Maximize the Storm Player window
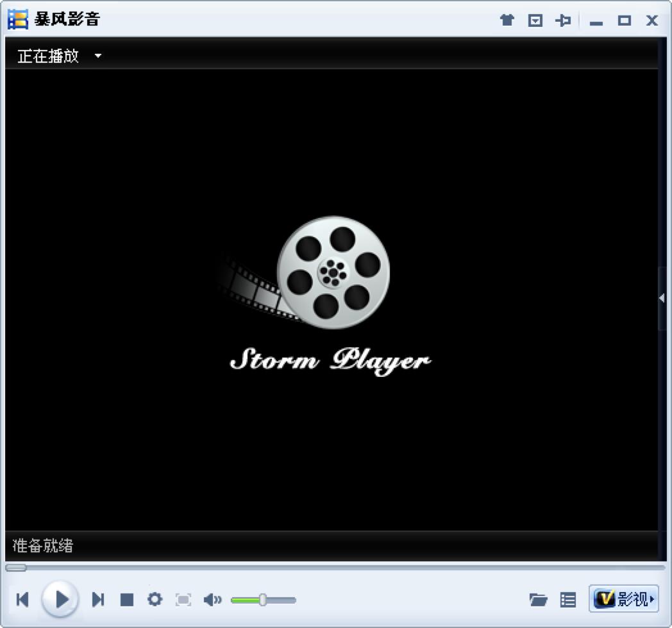This screenshot has height=628, width=672. coord(624,20)
